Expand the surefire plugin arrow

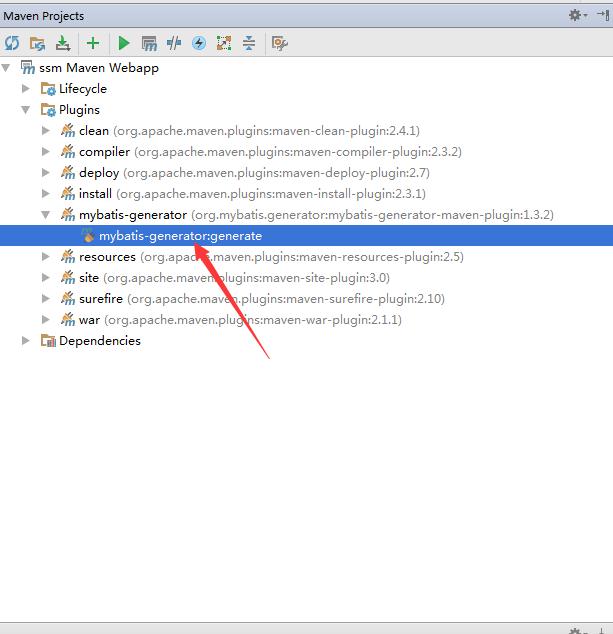(46, 298)
